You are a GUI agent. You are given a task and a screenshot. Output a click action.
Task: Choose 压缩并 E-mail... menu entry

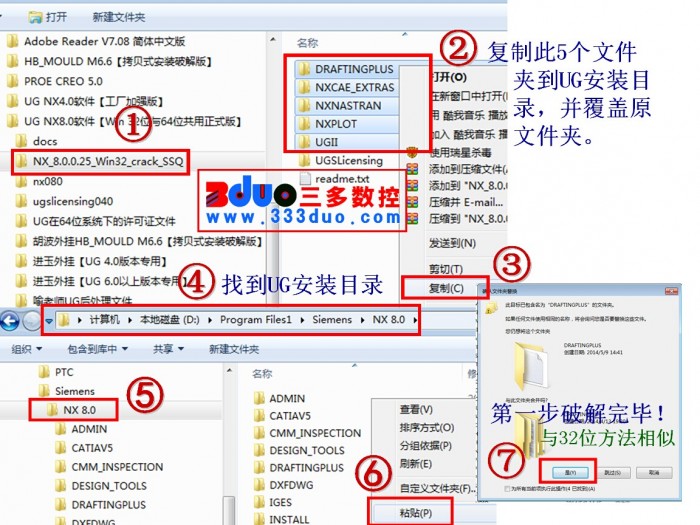[466, 202]
